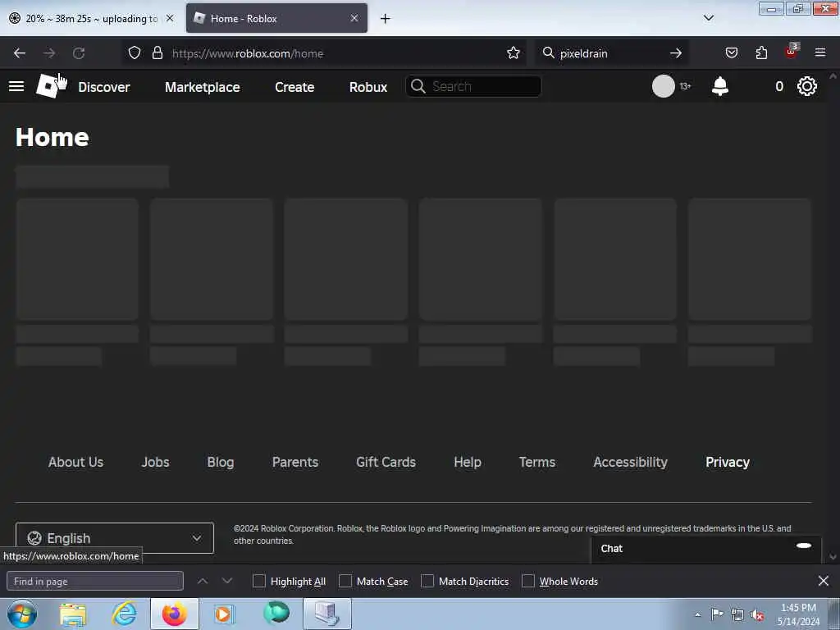The width and height of the screenshot is (840, 630).
Task: Enable Highlight All checkbox
Action: coord(258,581)
